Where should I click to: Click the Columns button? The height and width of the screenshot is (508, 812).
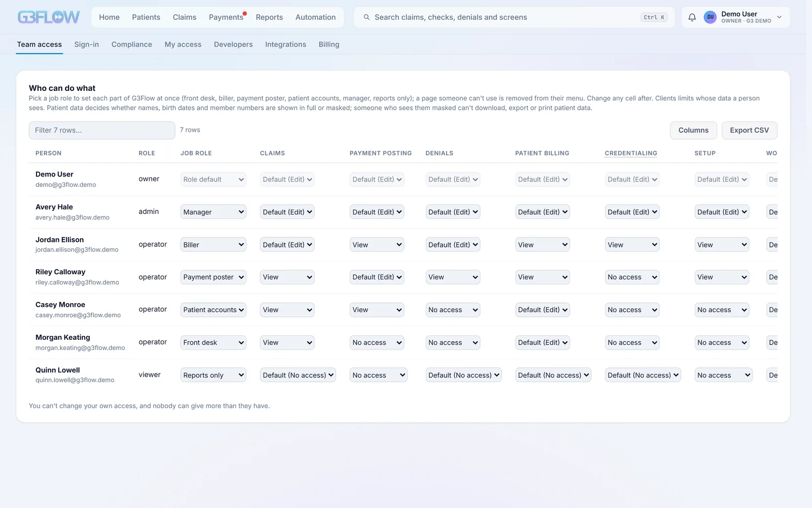click(x=693, y=131)
